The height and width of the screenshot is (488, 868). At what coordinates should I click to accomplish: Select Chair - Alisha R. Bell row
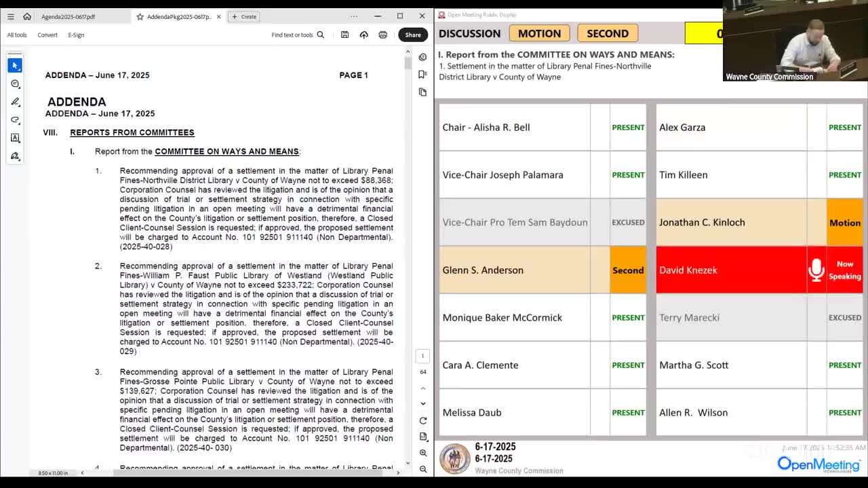tap(542, 127)
